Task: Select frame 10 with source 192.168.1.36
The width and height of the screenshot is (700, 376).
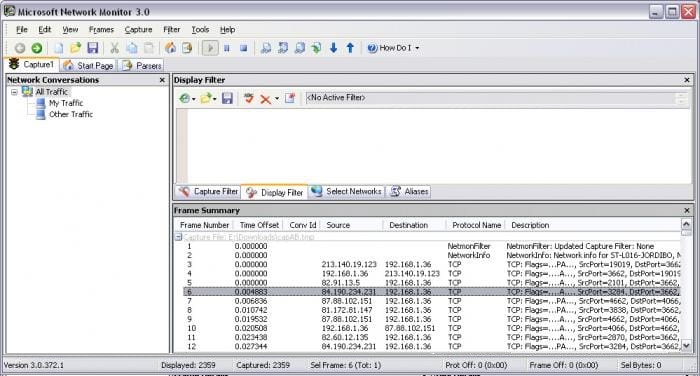Action: point(431,328)
